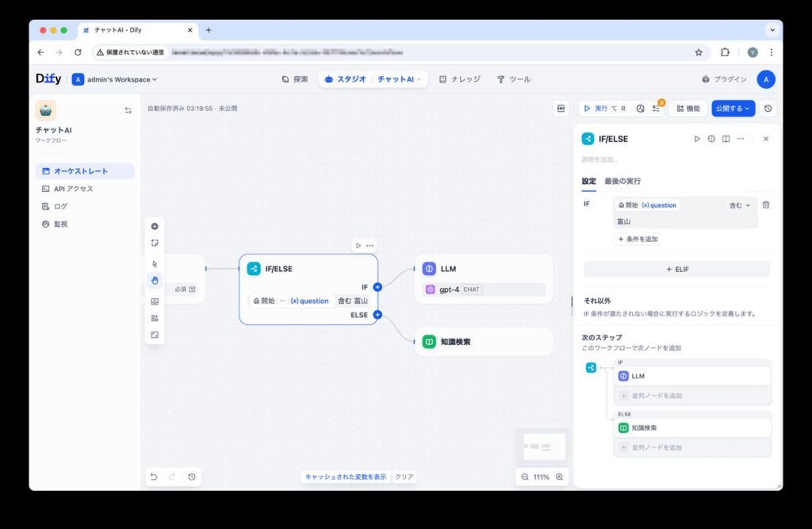Select the ナレッジ menu in top navigation

tap(459, 79)
